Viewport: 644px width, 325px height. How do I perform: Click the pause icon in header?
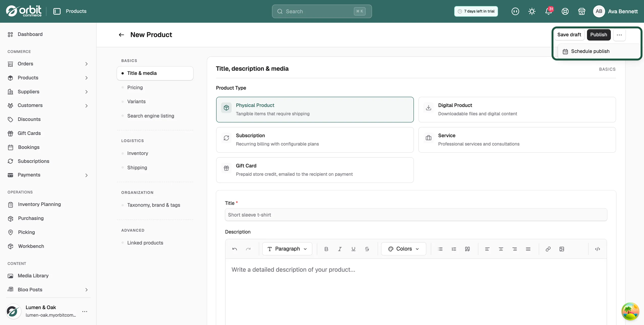click(515, 11)
